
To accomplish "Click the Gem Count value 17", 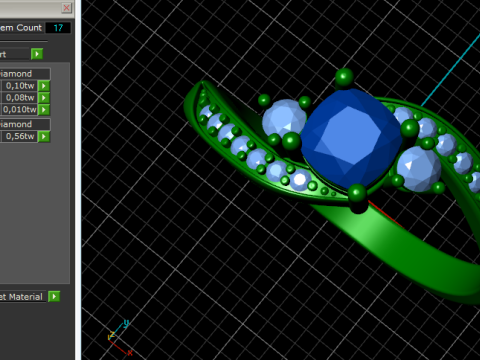I will (58, 28).
